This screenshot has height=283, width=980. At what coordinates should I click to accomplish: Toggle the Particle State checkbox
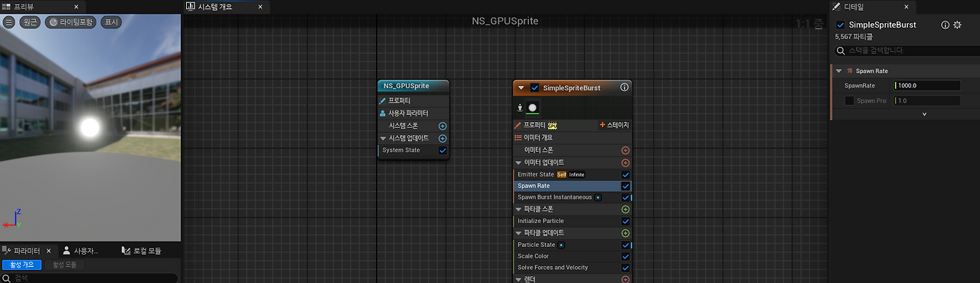626,245
